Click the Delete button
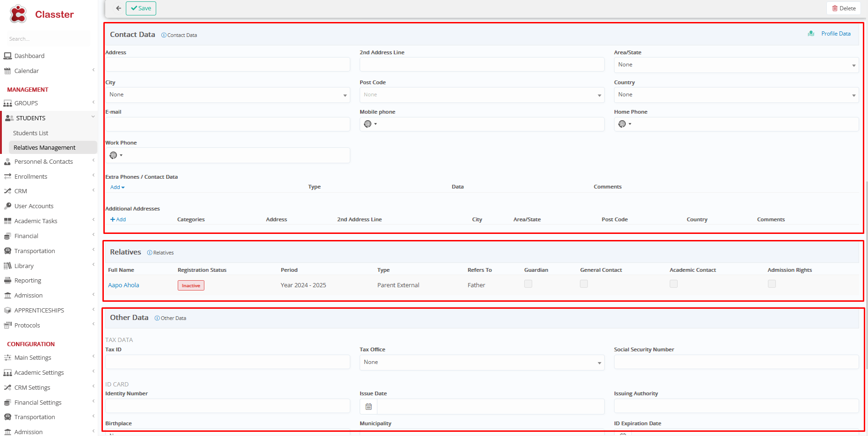 point(843,8)
